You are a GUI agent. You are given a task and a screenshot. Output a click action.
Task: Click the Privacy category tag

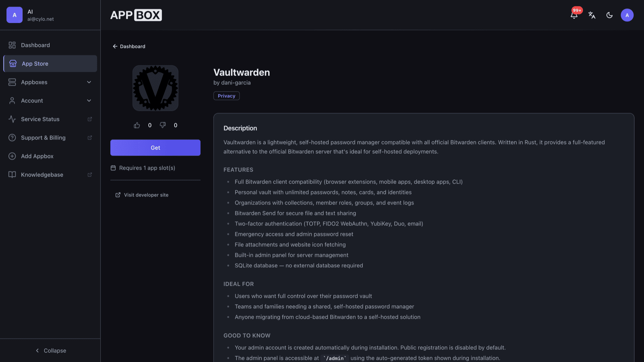click(226, 96)
